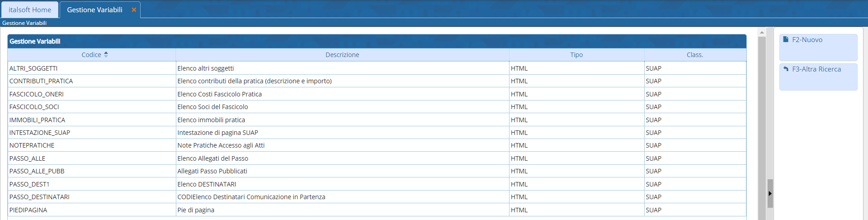Click description 'Elenco altri soggetti'
The image size is (868, 220).
(x=206, y=68)
